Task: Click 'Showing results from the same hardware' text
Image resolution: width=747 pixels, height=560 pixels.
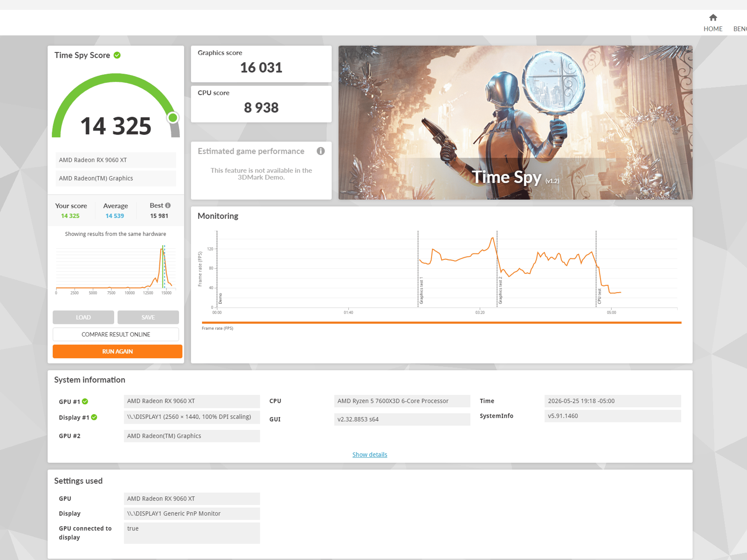Action: pos(115,234)
